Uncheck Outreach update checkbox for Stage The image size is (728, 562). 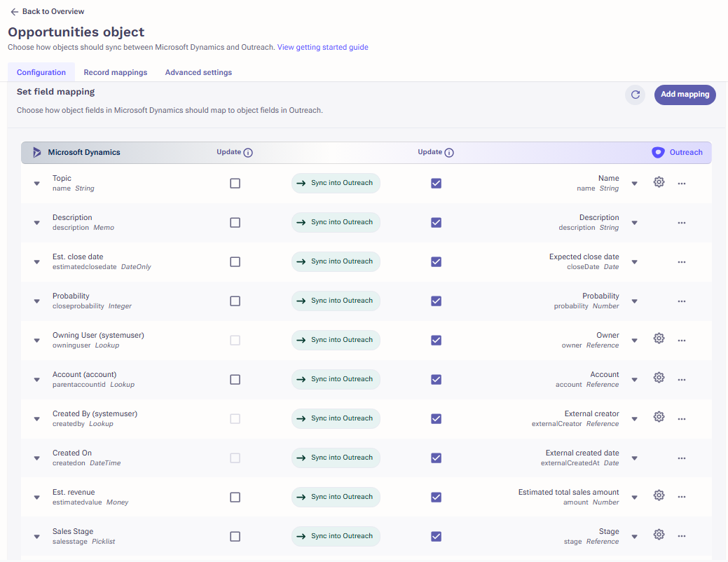[436, 537]
